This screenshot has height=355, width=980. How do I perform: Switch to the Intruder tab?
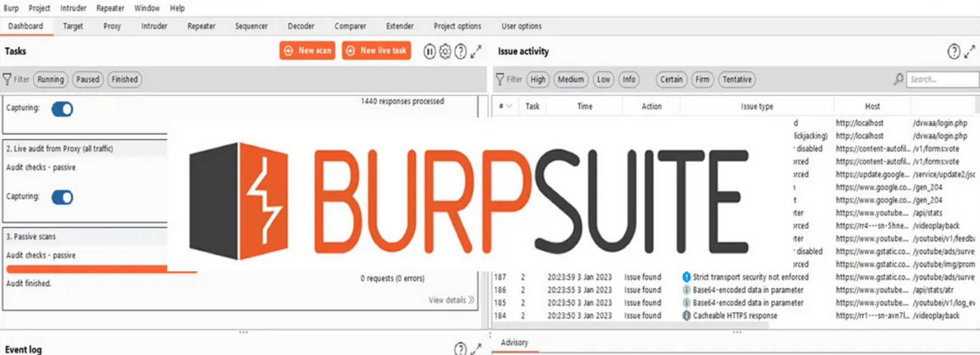point(154,26)
